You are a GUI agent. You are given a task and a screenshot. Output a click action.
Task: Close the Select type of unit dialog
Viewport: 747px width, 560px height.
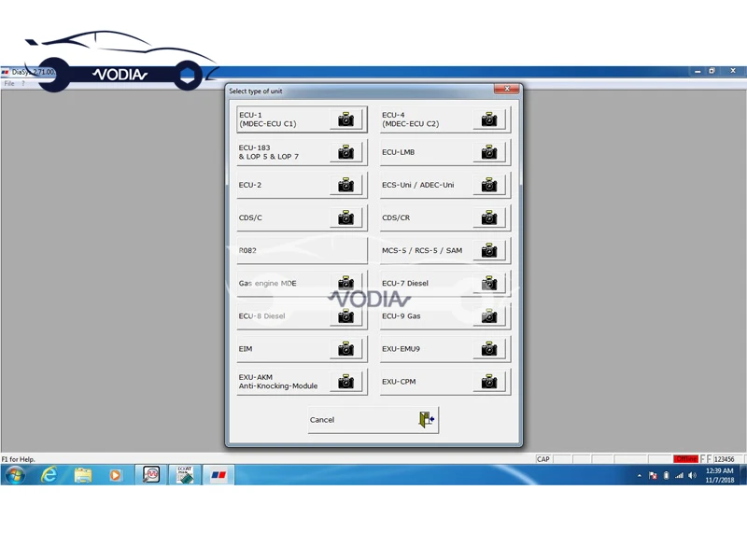pos(506,89)
